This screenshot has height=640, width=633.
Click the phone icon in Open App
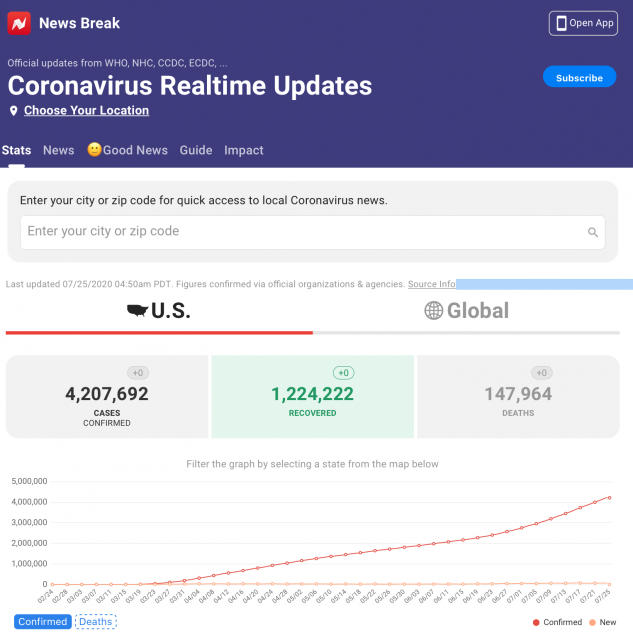[x=561, y=23]
